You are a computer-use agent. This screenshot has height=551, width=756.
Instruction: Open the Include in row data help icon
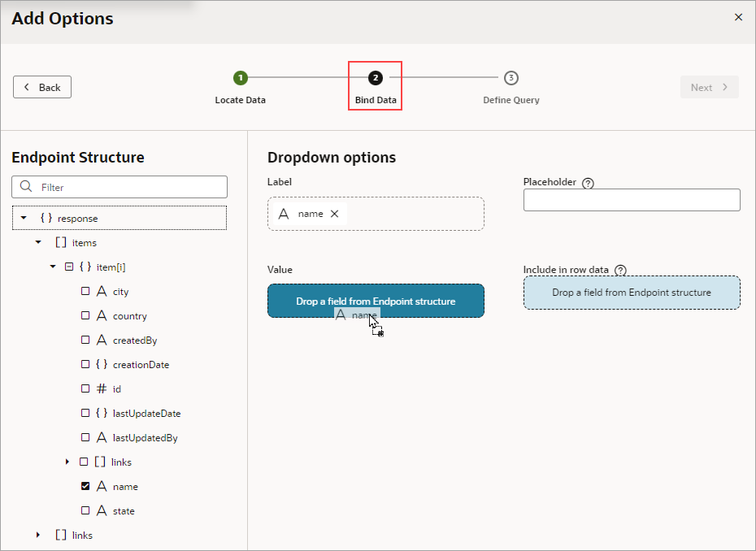pyautogui.click(x=620, y=270)
